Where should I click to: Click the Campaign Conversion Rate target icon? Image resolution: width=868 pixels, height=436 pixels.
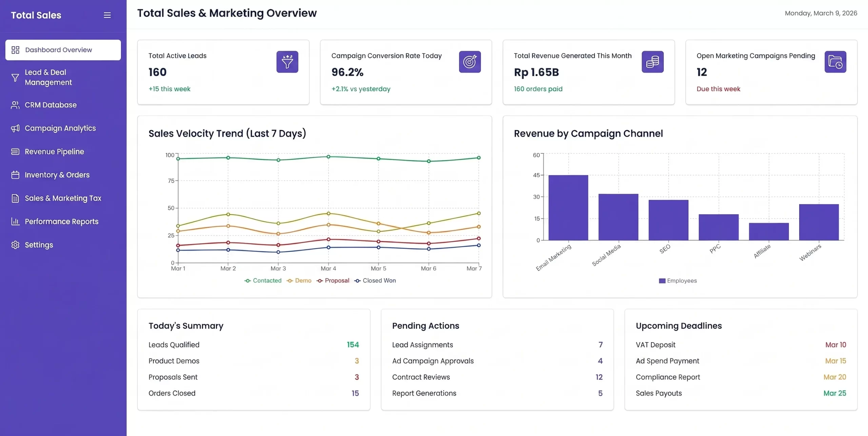470,62
